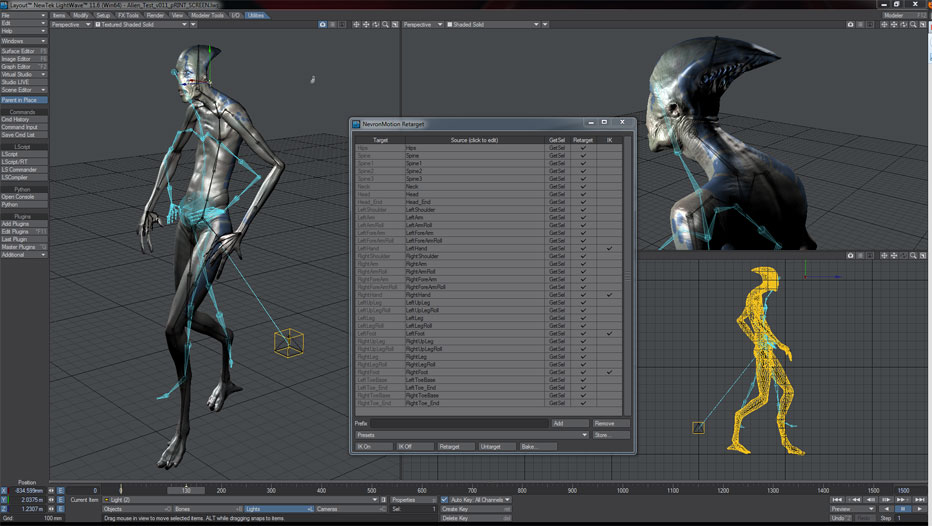This screenshot has width=932, height=526.
Task: Toggle the Retarget checkbox for the Hips row
Action: coord(584,148)
